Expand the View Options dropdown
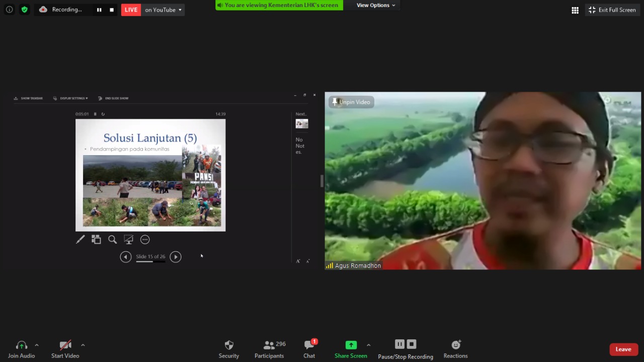This screenshot has height=362, width=644. (x=376, y=5)
